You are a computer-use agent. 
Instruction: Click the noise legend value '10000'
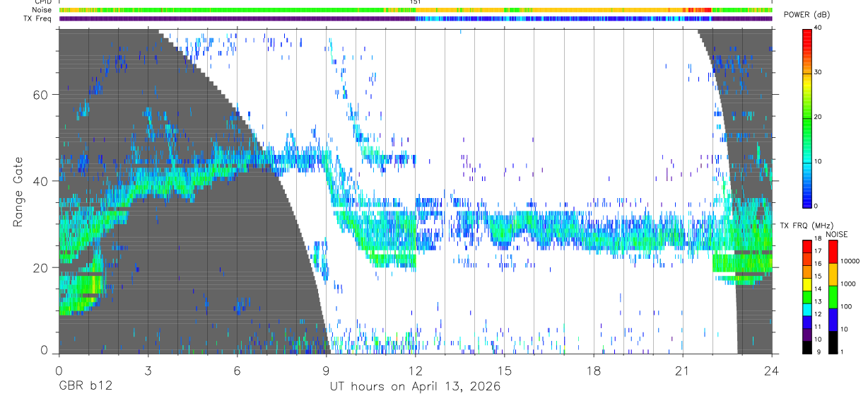tap(850, 261)
